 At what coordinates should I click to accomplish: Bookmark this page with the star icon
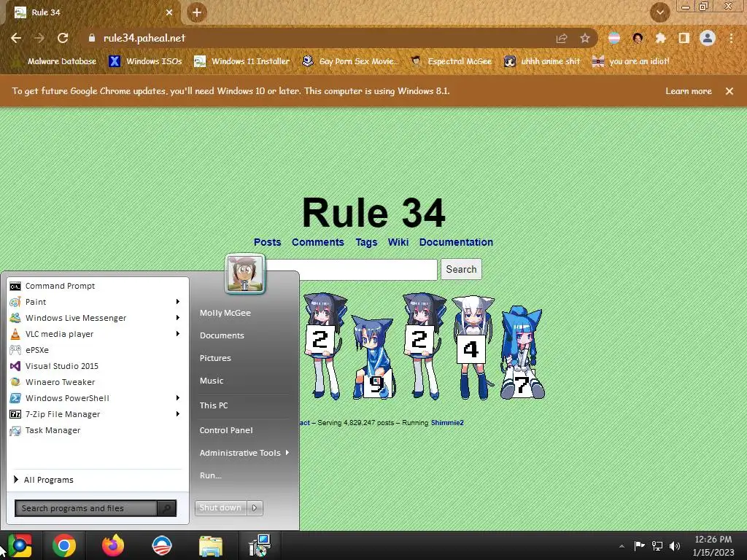coord(584,38)
